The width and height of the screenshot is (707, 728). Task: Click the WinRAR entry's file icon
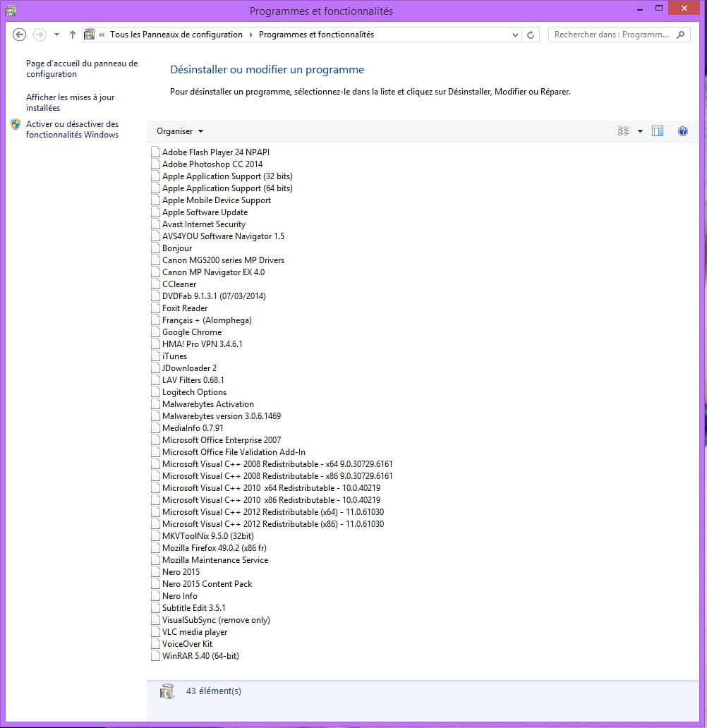pyautogui.click(x=156, y=656)
